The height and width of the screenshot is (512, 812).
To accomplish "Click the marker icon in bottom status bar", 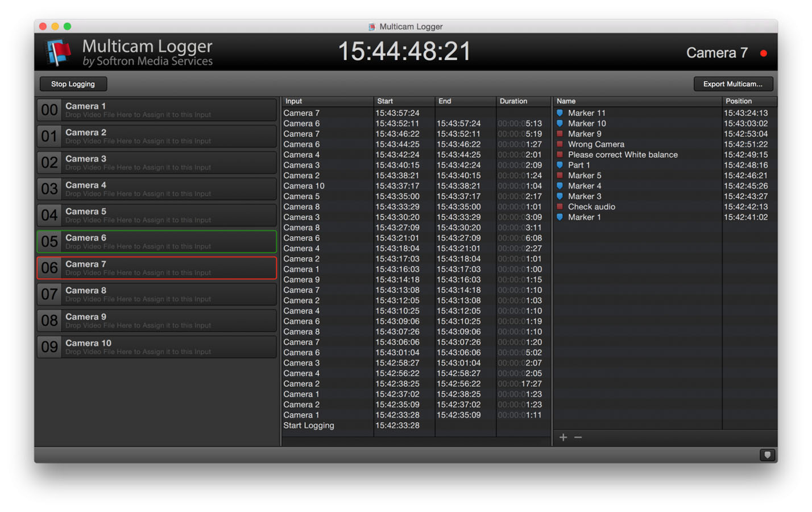I will point(767,455).
